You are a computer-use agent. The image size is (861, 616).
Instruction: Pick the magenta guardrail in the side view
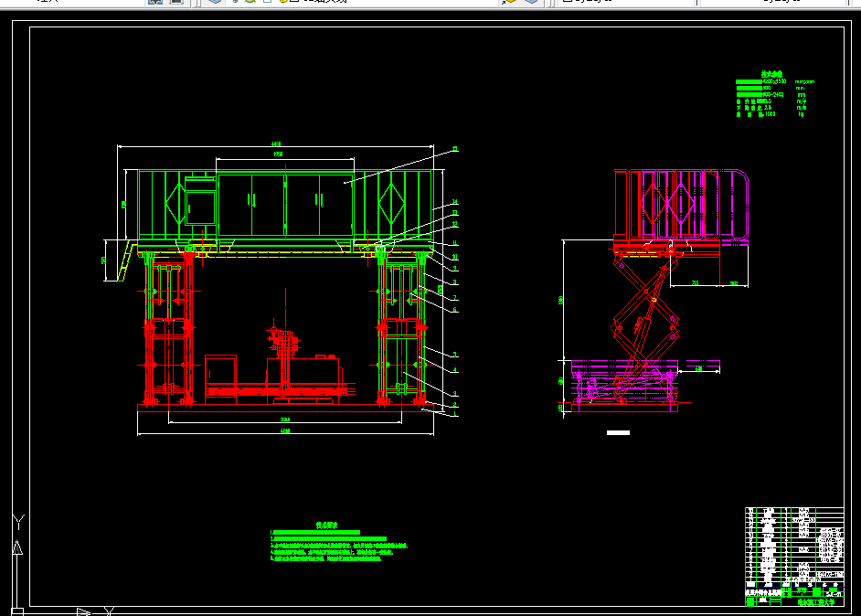click(695, 204)
